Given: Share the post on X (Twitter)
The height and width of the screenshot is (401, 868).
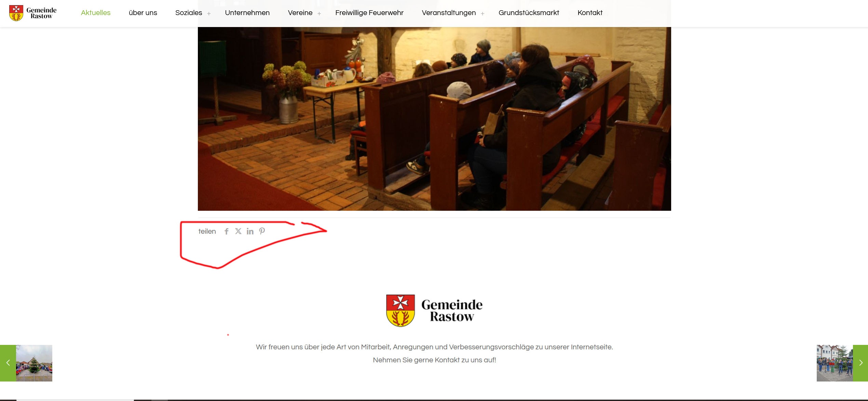Looking at the screenshot, I should (238, 231).
